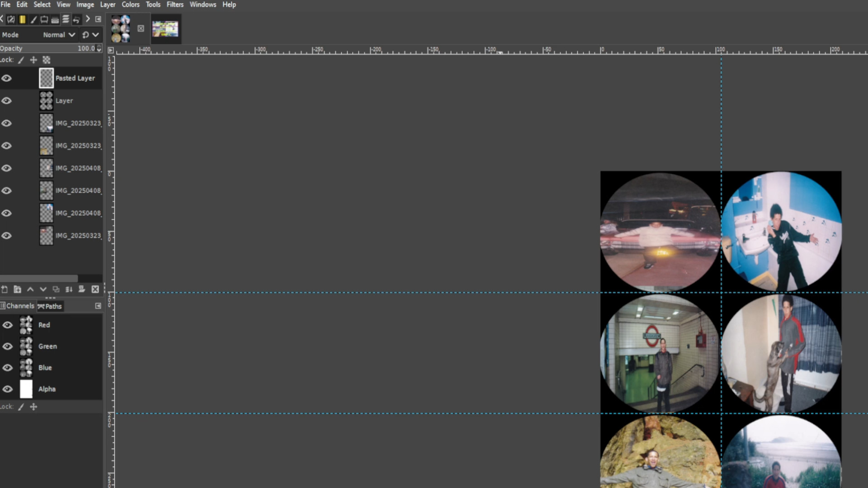
Task: Duplicate the selected layer
Action: tap(56, 289)
